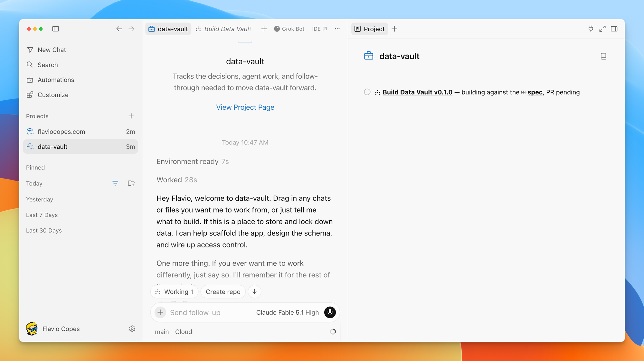The image size is (644, 361).
Task: Expand the Last 30 Days section
Action: pyautogui.click(x=44, y=230)
